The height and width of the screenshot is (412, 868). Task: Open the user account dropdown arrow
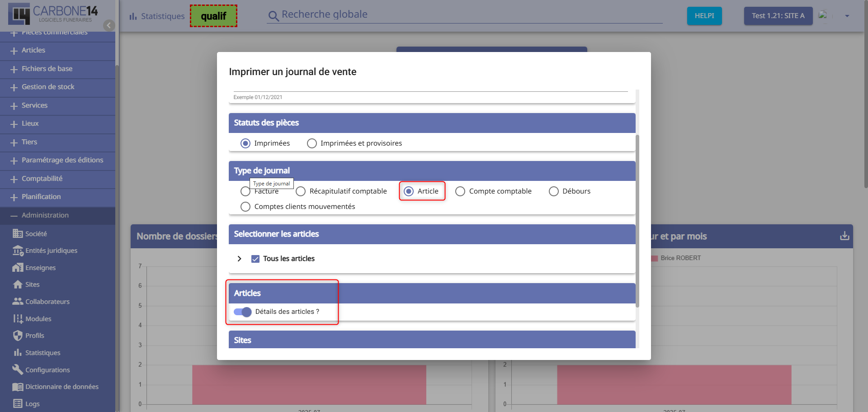[847, 16]
